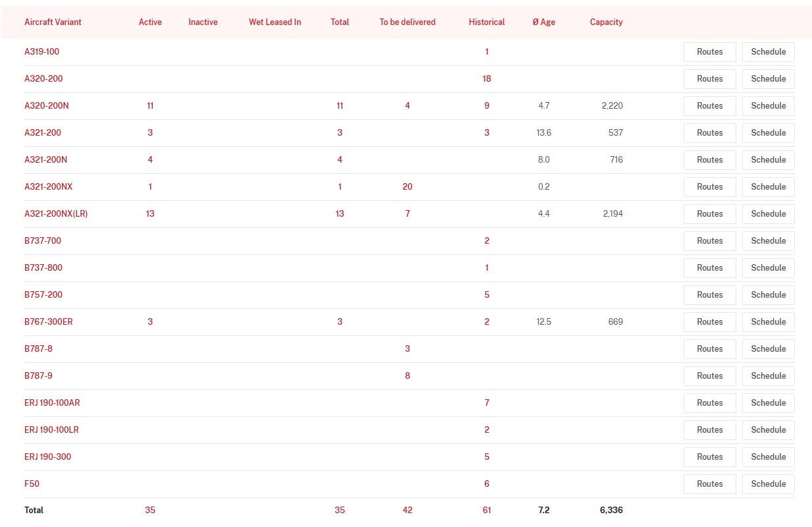
Task: Sort by Aircraft Variant column header
Action: (x=53, y=22)
